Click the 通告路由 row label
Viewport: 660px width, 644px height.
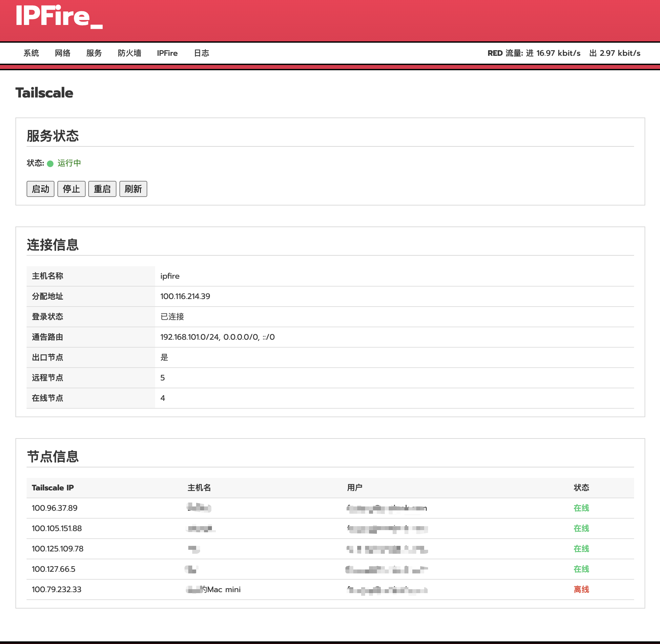pos(47,337)
